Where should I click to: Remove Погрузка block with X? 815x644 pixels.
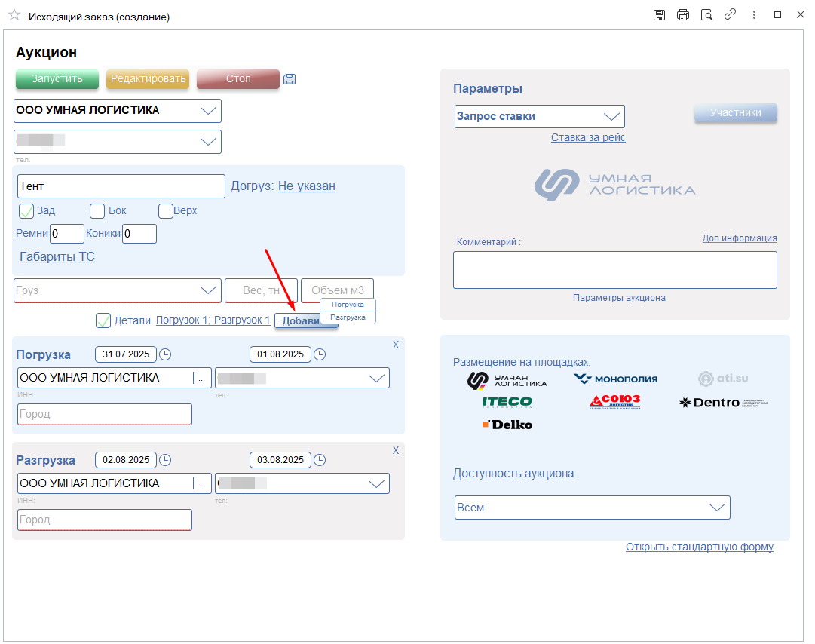click(x=396, y=345)
